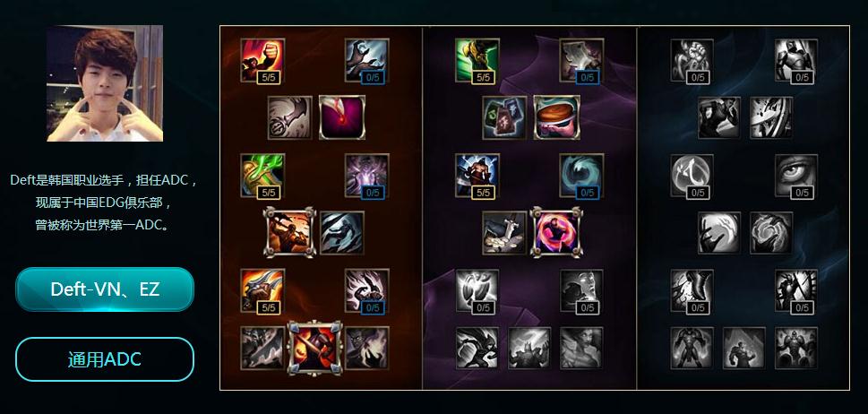
Task: Select the teal whirlpool mastery icon
Action: (x=581, y=176)
